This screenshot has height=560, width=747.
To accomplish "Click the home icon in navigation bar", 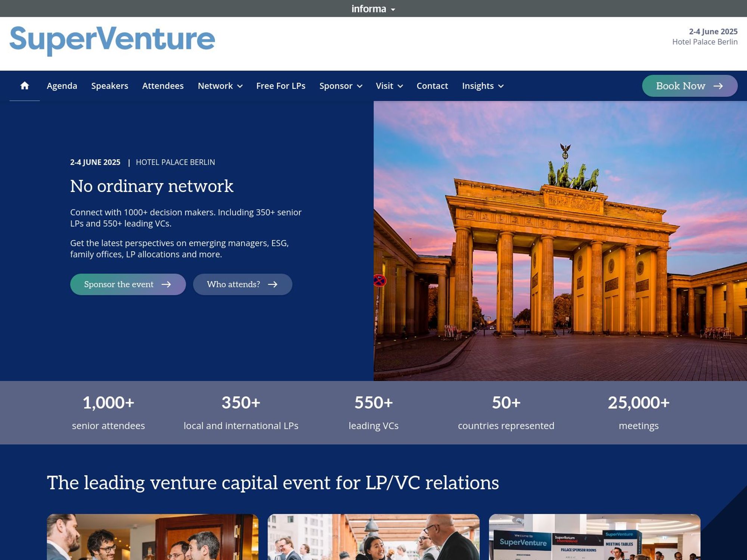I will 25,86.
